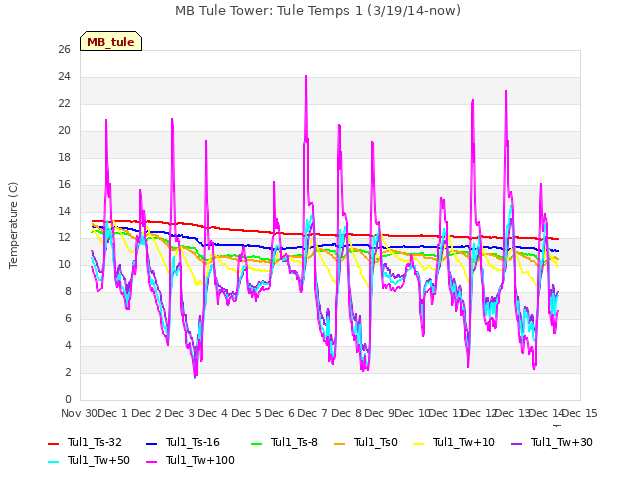Click the 0 y-axis tick label
The image size is (640, 480).
[68, 400]
